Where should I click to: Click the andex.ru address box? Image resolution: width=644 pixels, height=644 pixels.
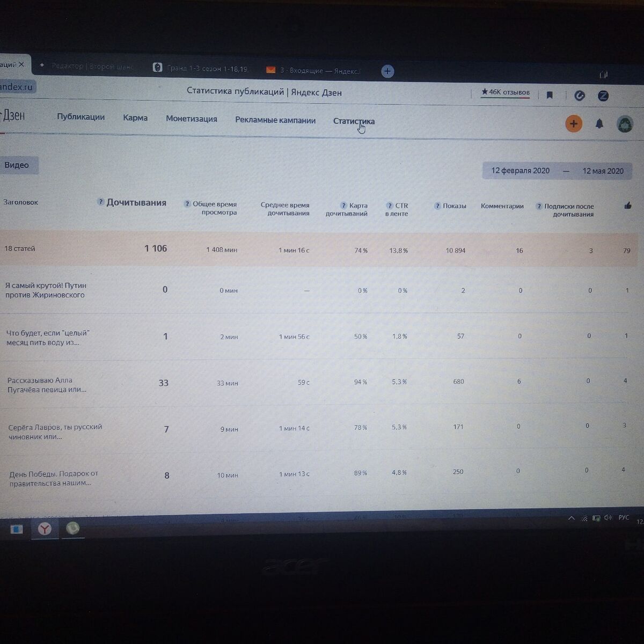click(17, 86)
